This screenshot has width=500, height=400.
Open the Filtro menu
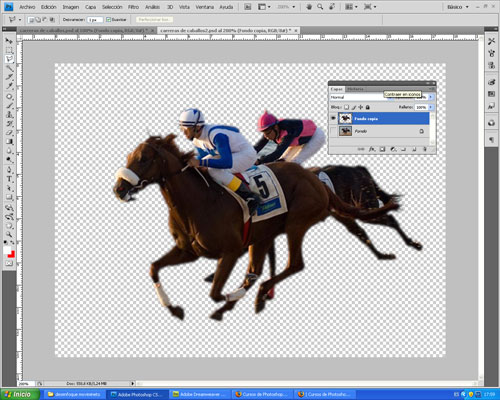point(133,7)
